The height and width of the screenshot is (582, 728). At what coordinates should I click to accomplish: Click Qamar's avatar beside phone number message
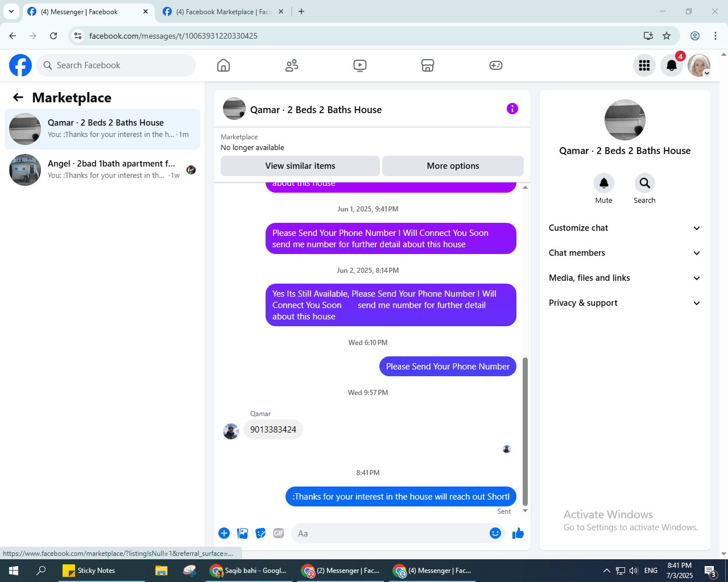point(231,431)
